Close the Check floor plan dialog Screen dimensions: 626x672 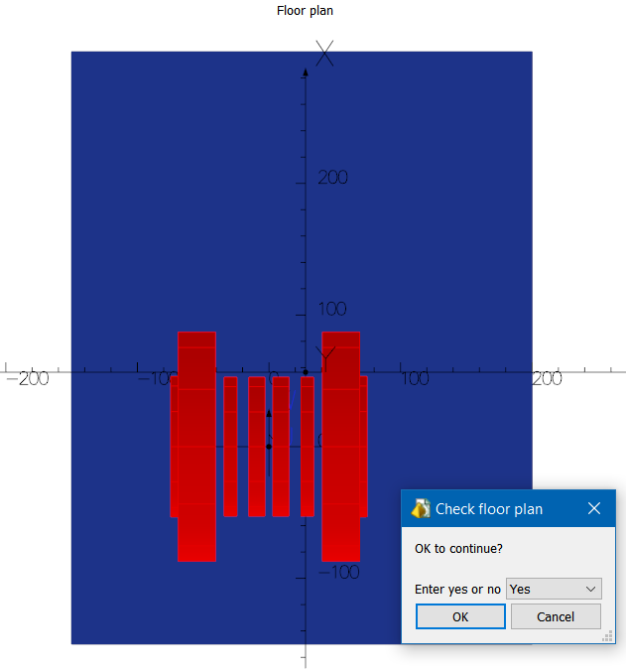pos(594,508)
